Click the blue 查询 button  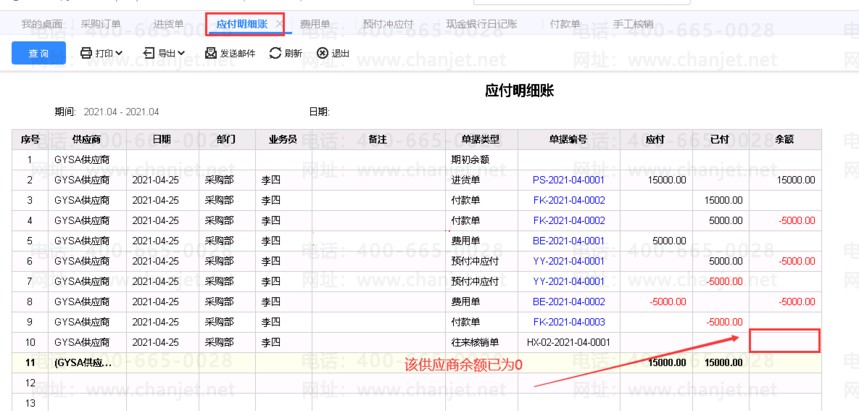[38, 53]
